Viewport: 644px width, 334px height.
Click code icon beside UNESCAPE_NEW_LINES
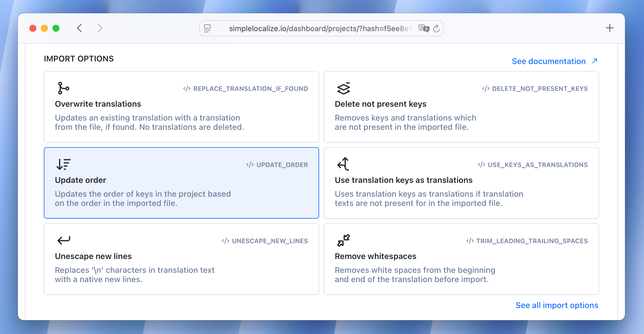(x=225, y=241)
